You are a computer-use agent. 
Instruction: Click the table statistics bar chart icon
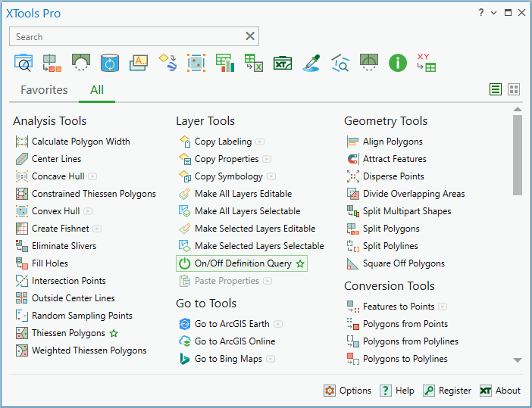pyautogui.click(x=225, y=63)
